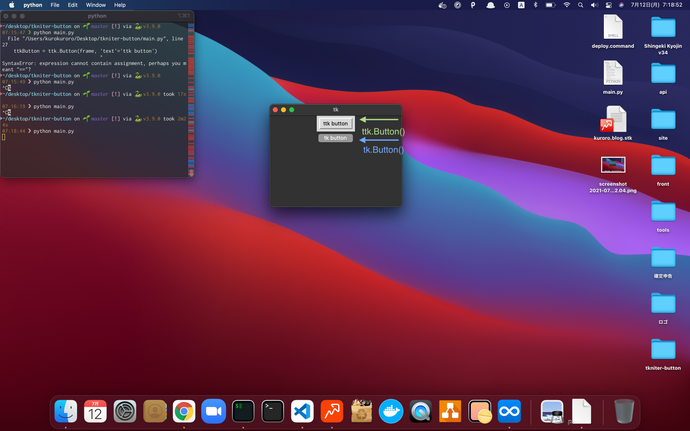Open the Bluetooth menu bar item
Viewport: 690px width, 431px height.
coord(536,5)
